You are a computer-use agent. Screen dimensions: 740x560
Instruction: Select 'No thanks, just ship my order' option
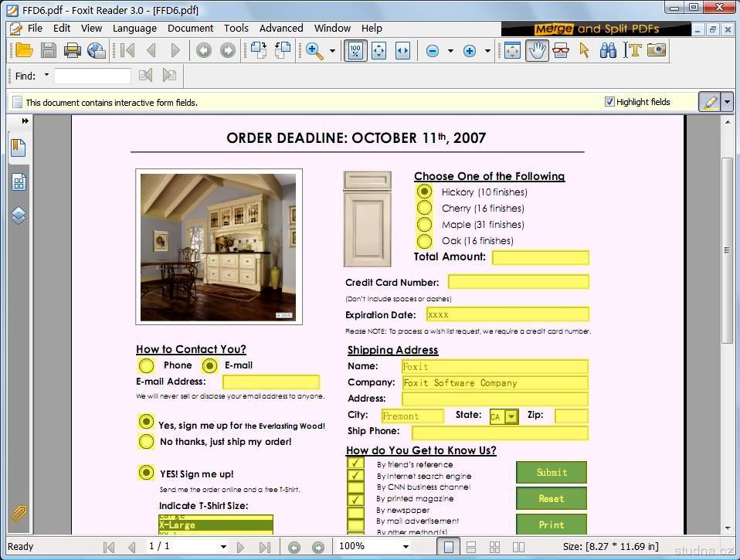coord(146,441)
